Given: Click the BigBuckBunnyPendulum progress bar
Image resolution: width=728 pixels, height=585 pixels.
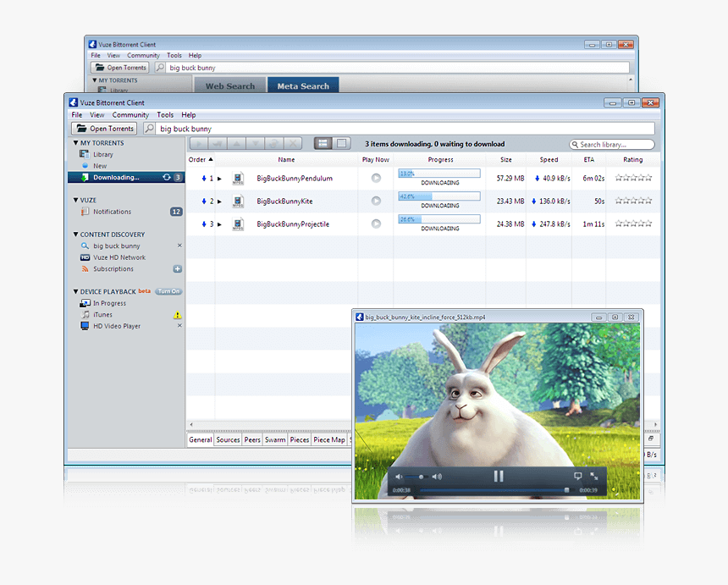Looking at the screenshot, I should pos(439,174).
